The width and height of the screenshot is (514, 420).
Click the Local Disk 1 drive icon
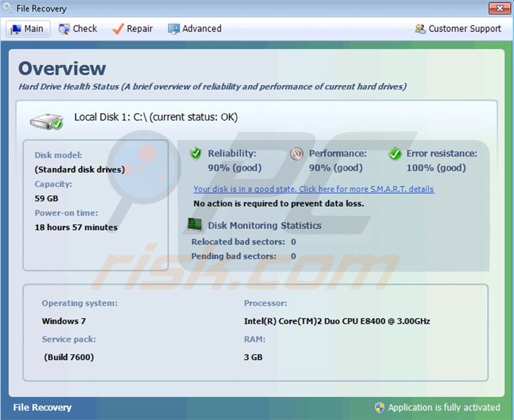click(x=47, y=122)
